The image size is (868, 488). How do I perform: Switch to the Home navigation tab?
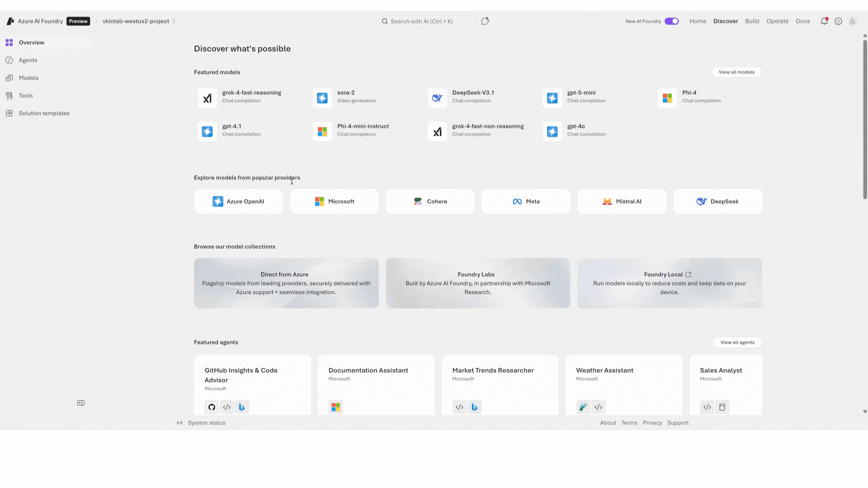[x=698, y=21]
